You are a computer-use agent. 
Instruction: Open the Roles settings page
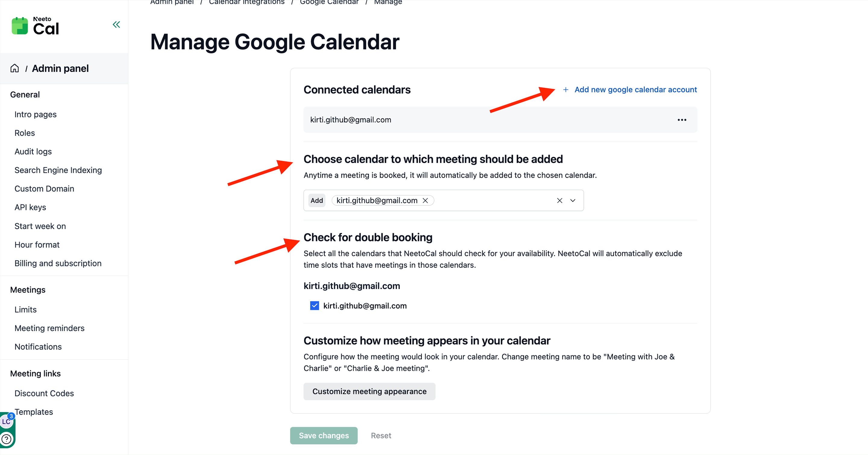pyautogui.click(x=25, y=133)
